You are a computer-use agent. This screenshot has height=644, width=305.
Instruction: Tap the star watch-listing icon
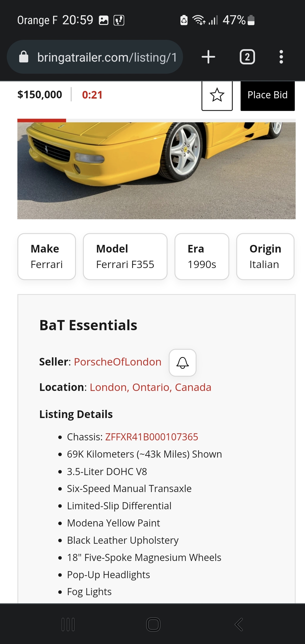[217, 95]
